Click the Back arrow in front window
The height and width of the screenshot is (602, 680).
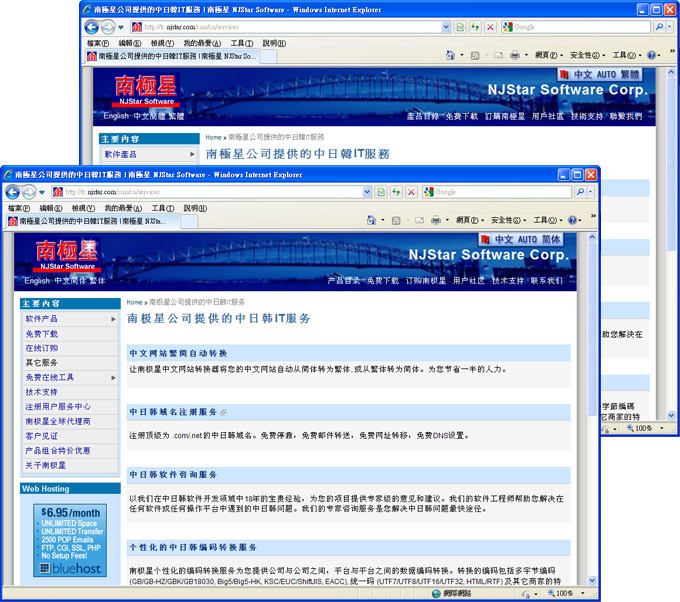[13, 192]
